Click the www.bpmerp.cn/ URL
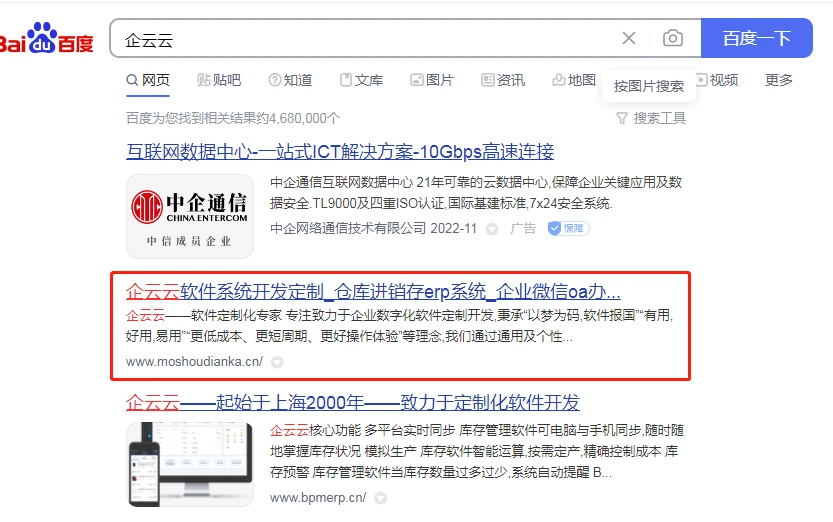Screen dimensions: 833x522 click(x=318, y=498)
